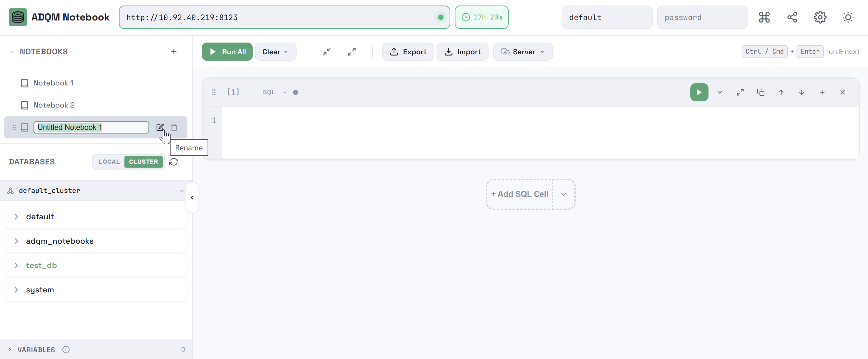This screenshot has width=868, height=359.
Task: Switch databases view to LOCAL
Action: tap(109, 162)
